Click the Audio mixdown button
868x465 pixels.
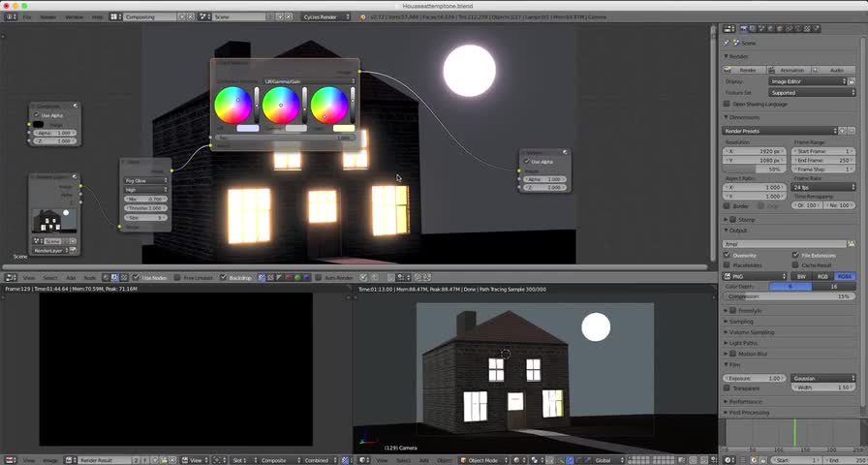(x=832, y=71)
